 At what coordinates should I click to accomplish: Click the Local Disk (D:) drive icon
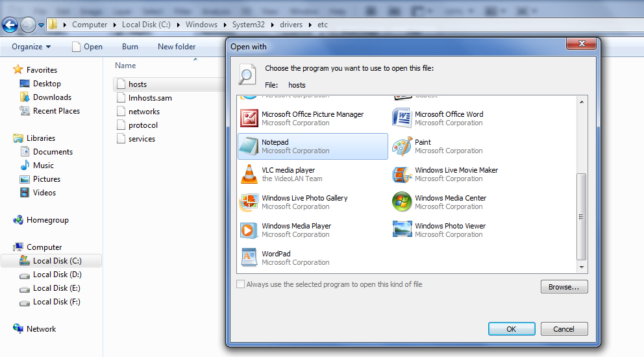[25, 275]
